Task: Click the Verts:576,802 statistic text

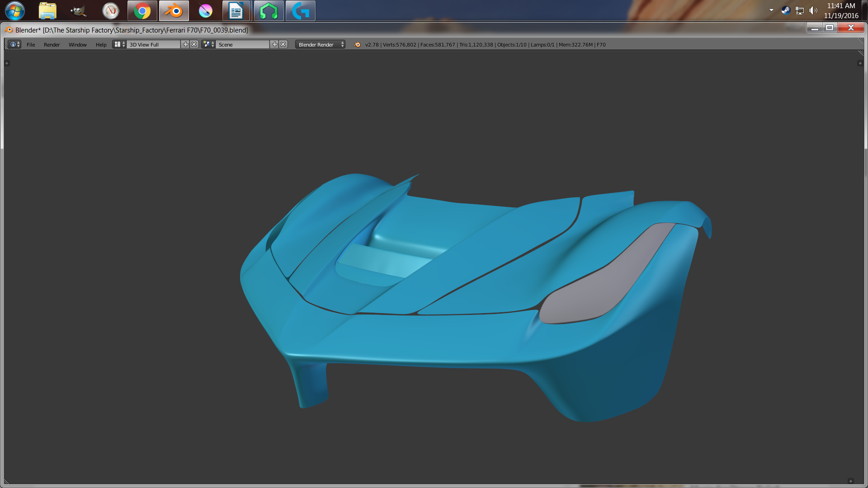Action: click(400, 45)
